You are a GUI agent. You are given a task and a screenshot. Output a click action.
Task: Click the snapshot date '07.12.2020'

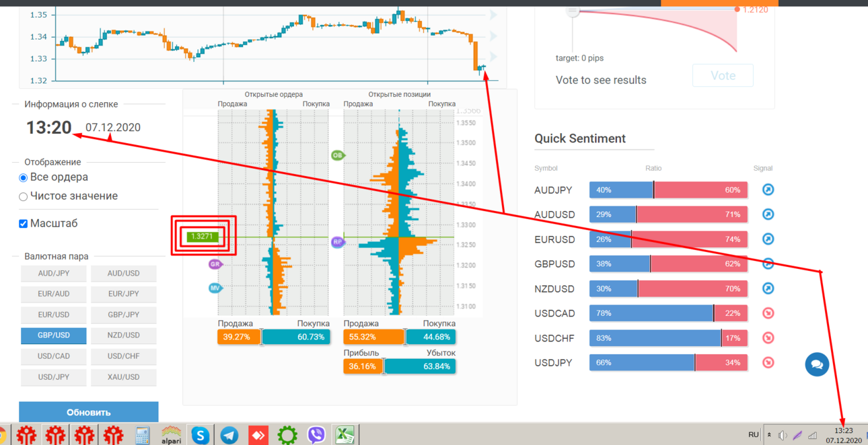point(113,128)
